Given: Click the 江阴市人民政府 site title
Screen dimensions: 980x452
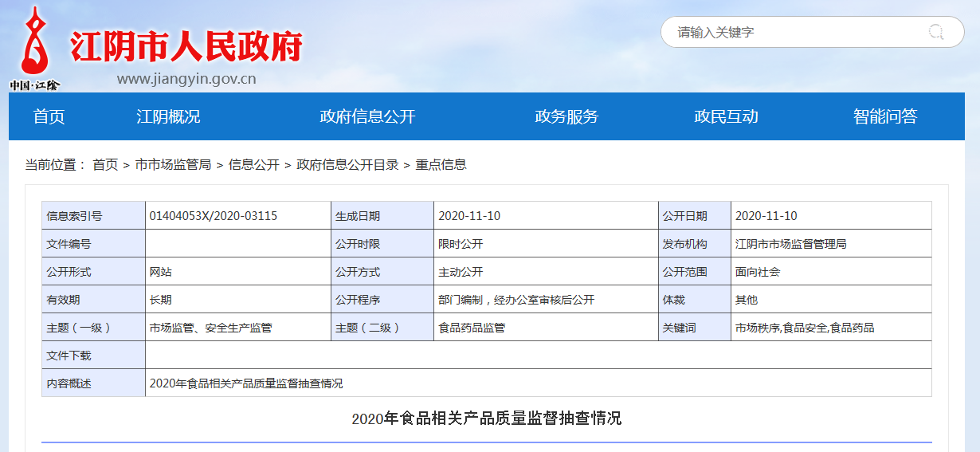Looking at the screenshot, I should (186, 47).
